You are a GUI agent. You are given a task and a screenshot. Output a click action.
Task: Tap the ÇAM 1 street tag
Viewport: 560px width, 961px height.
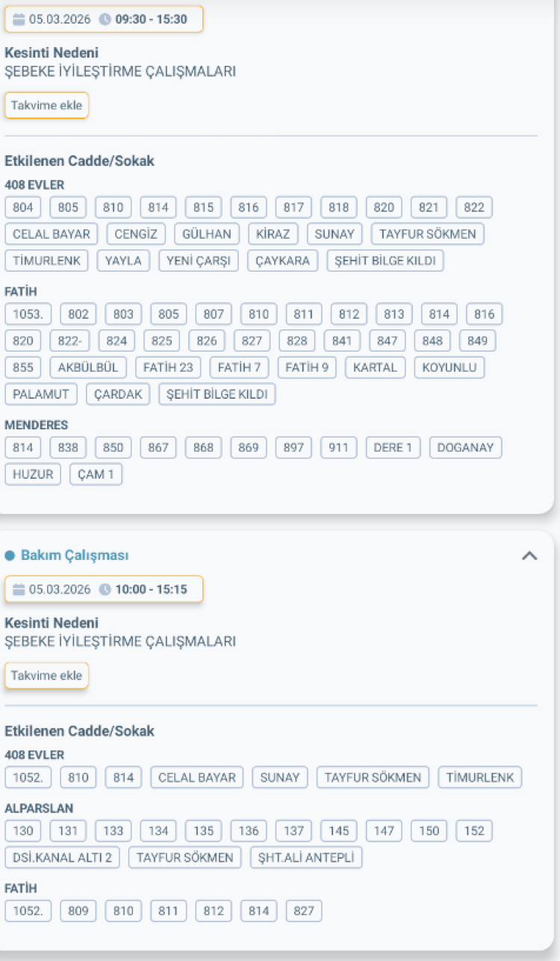point(96,474)
